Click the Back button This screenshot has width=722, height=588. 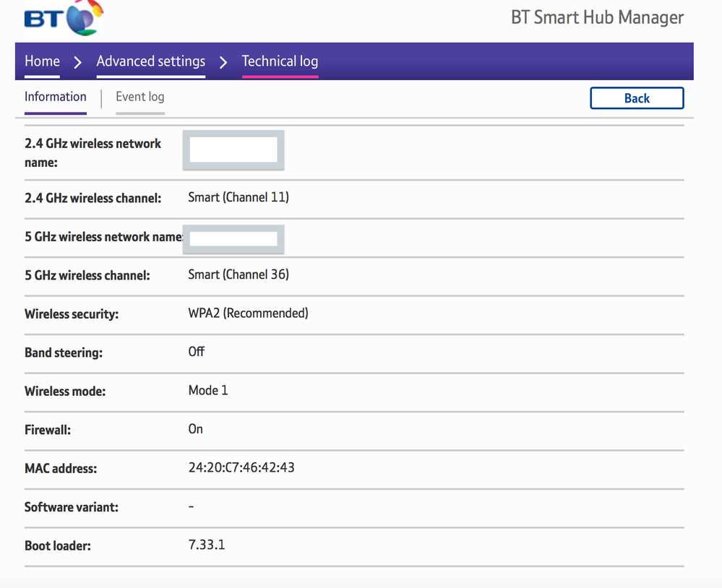coord(637,98)
